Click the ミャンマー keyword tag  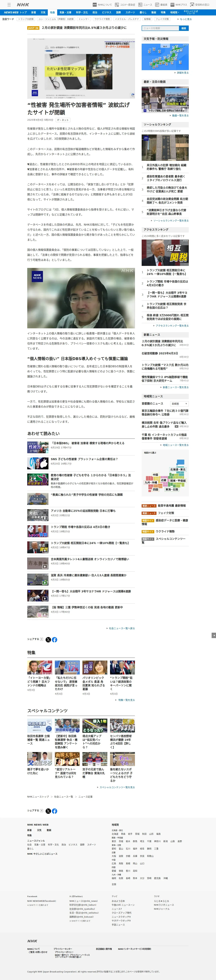(84, 19)
